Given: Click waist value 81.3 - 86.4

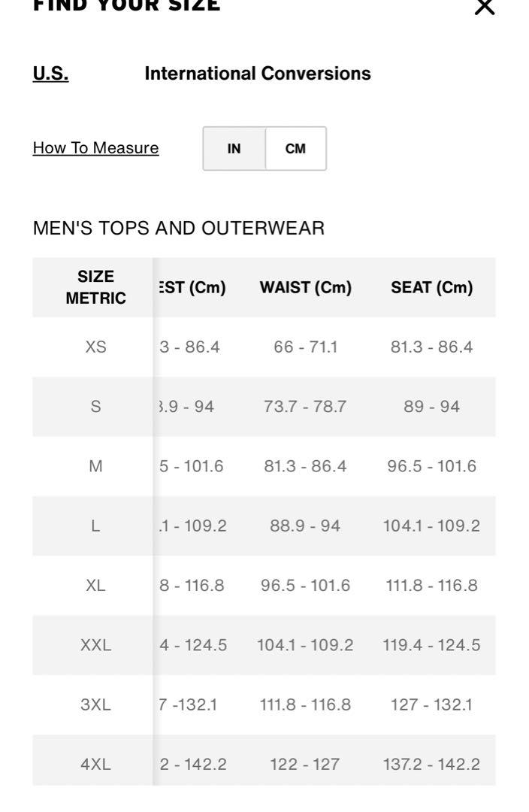Looking at the screenshot, I should tap(305, 466).
